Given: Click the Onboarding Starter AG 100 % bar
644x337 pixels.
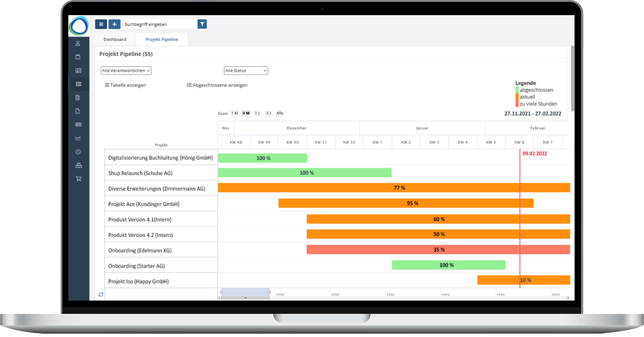Looking at the screenshot, I should (449, 265).
